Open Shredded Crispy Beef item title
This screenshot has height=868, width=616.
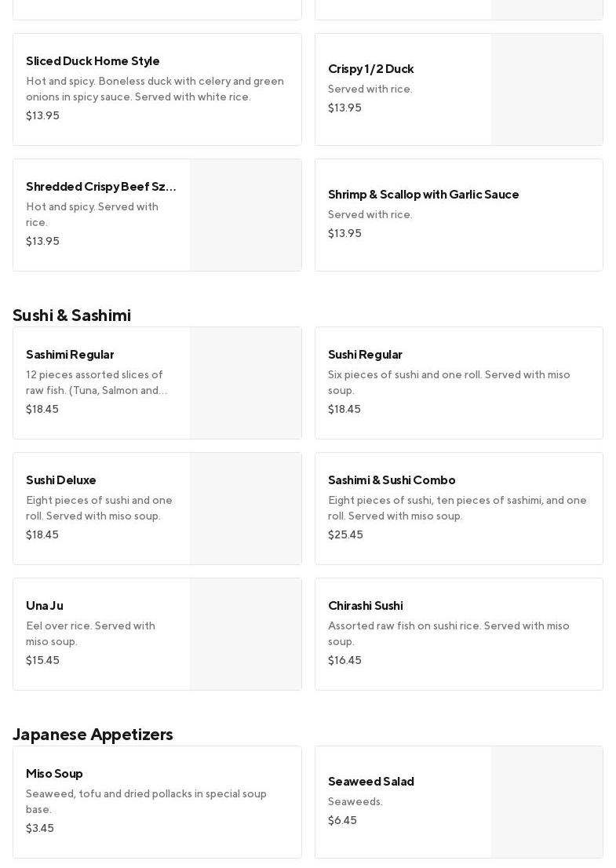point(100,187)
